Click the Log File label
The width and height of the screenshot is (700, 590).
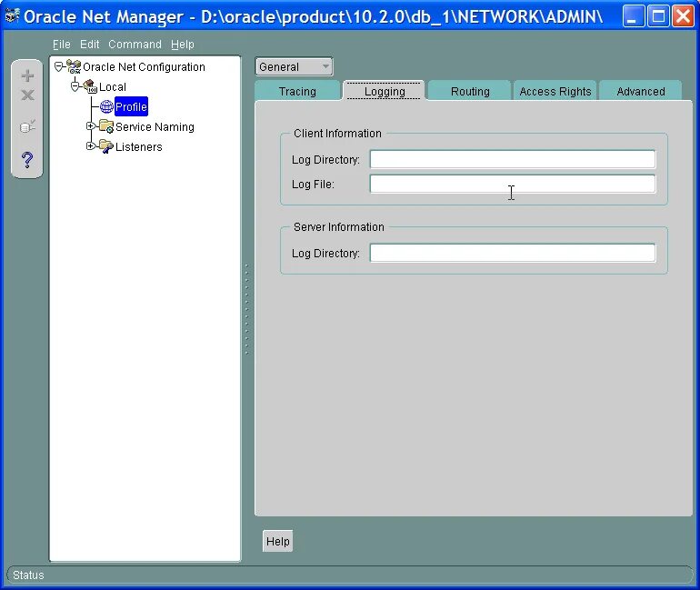point(313,185)
